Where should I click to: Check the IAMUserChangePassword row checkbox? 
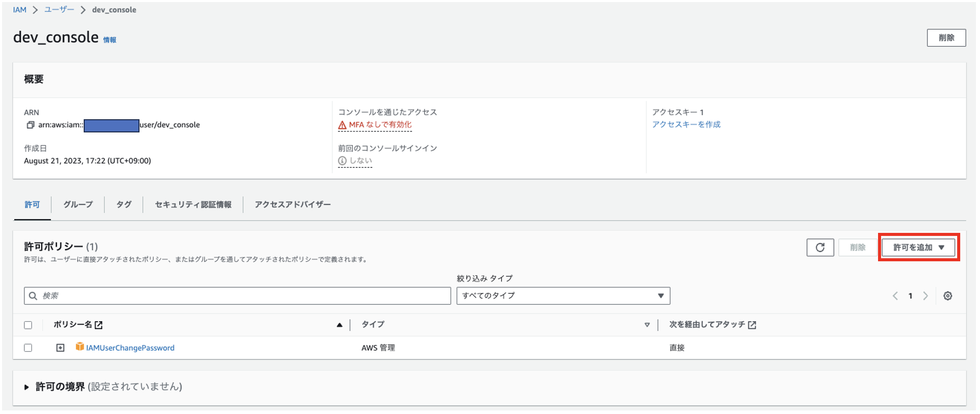pos(28,348)
